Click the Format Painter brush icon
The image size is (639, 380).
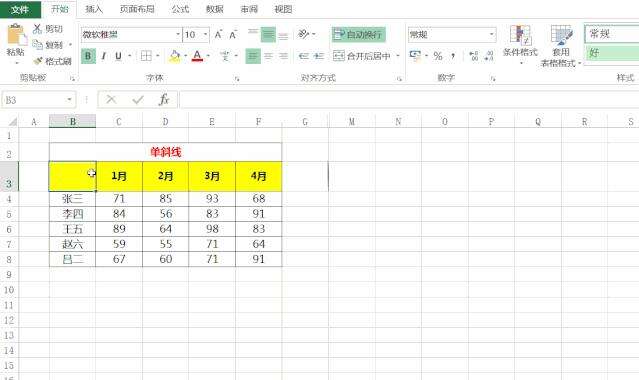(37, 61)
